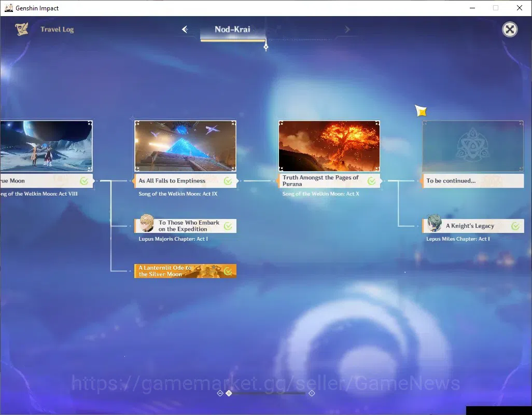Click Lepus Miles Chapter: Act I text
This screenshot has height=415, width=532.
pyautogui.click(x=458, y=239)
